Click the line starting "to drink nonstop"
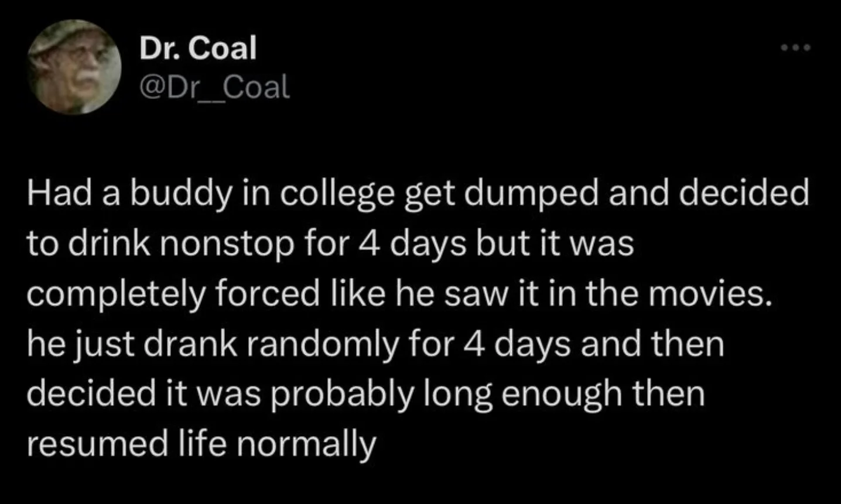Viewport: 841px width, 504px height. point(330,244)
